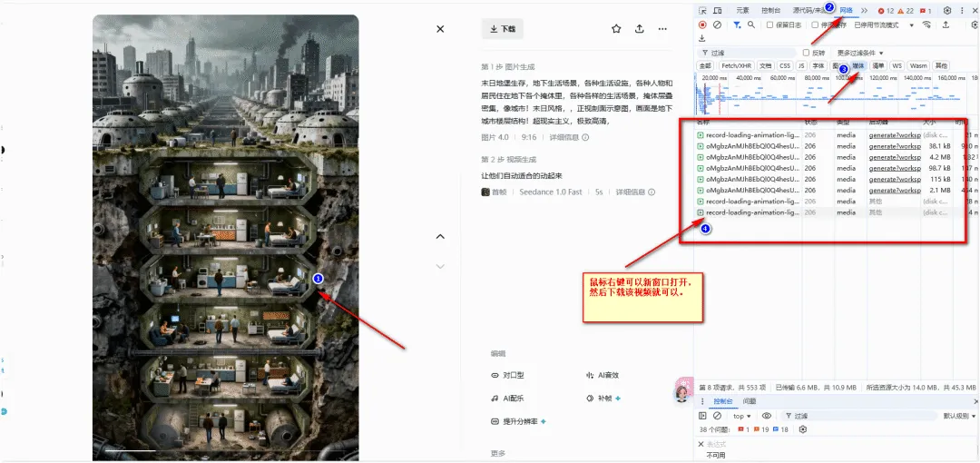The width and height of the screenshot is (980, 463).
Task: Click the issues flag count 1
Action: [926, 11]
